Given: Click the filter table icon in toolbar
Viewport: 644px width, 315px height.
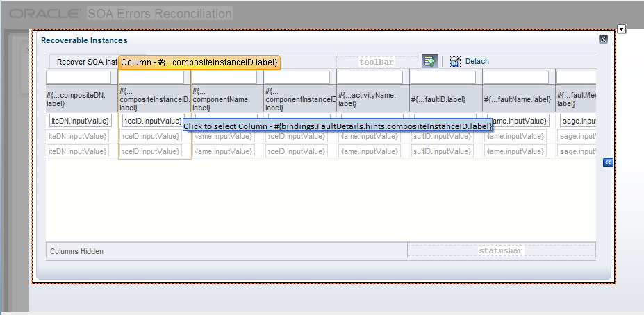Looking at the screenshot, I should [429, 62].
